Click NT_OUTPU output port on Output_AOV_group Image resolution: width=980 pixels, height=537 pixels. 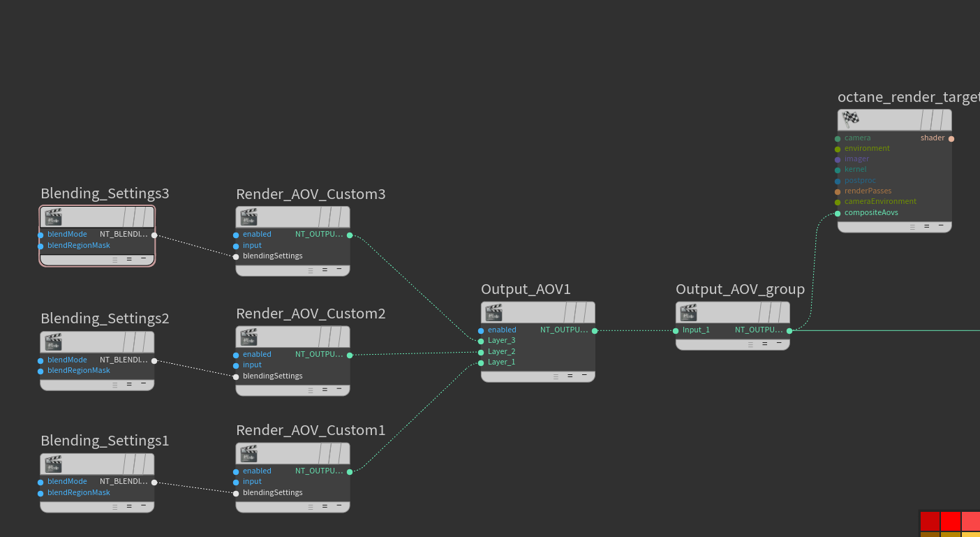pyautogui.click(x=789, y=331)
